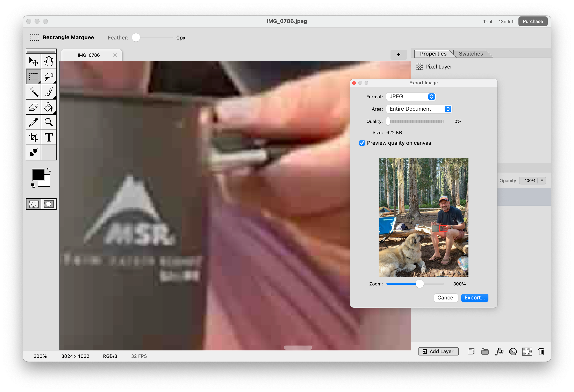Click the export preview Zoom slider knob
Screen dimensions: 574x392
pos(419,284)
